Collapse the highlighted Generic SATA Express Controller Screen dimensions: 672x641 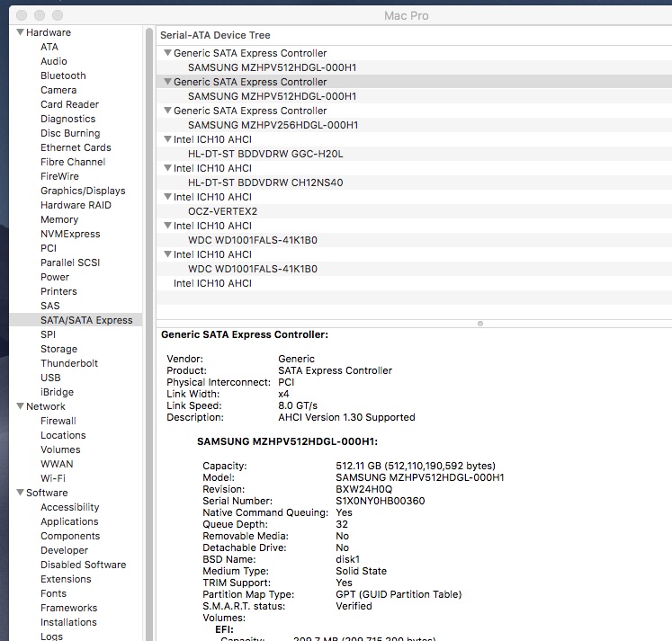[x=168, y=81]
